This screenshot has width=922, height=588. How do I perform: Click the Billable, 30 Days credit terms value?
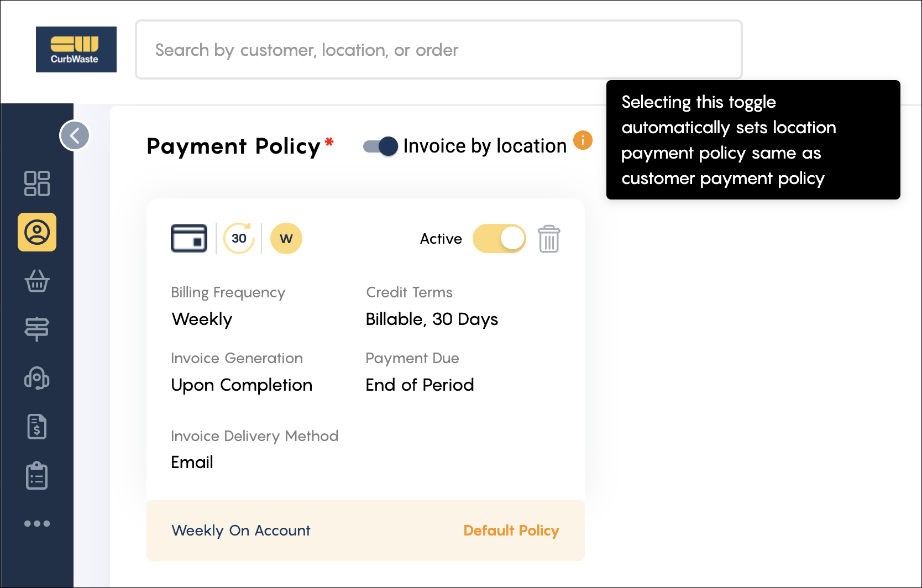point(432,319)
